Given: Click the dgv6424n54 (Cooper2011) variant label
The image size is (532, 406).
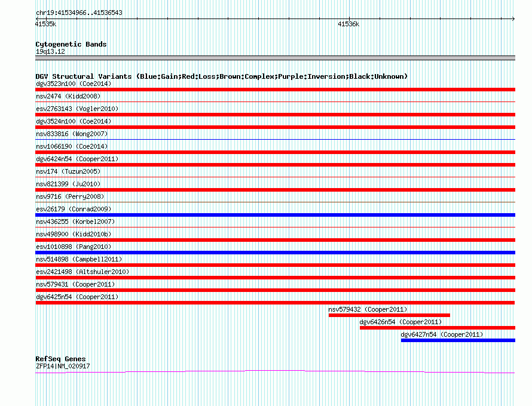Looking at the screenshot, I should 77,159.
